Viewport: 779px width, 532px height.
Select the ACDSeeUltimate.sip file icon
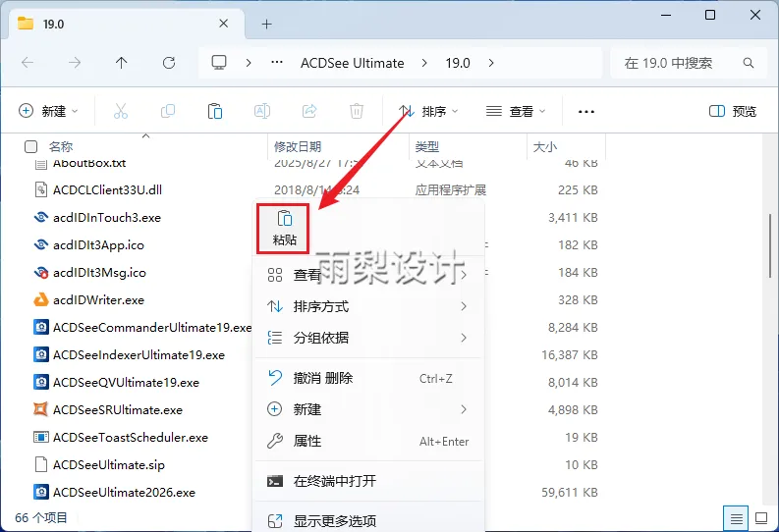(40, 464)
